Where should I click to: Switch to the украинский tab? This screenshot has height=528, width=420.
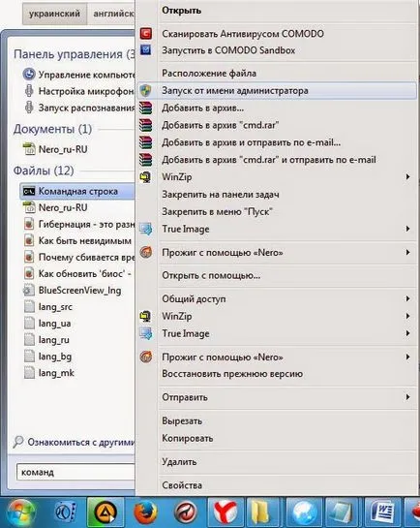pyautogui.click(x=54, y=14)
